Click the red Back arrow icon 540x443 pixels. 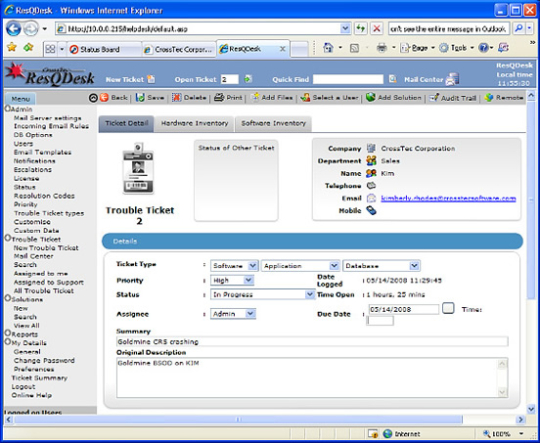click(x=104, y=98)
